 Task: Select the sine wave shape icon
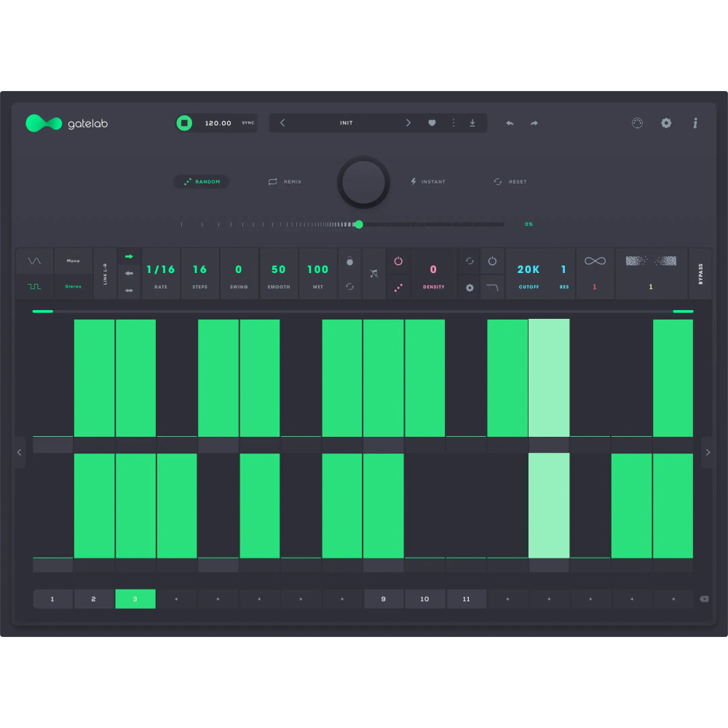click(x=34, y=261)
